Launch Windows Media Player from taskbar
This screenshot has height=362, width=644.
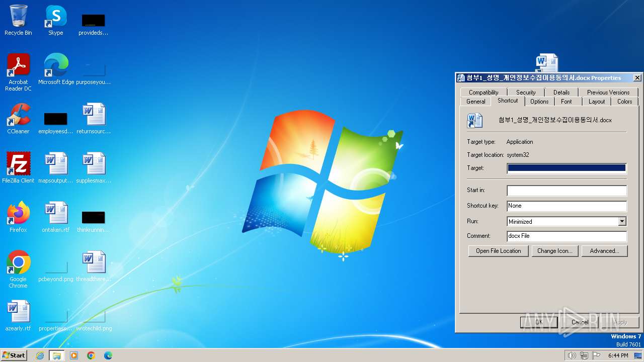coord(74,355)
